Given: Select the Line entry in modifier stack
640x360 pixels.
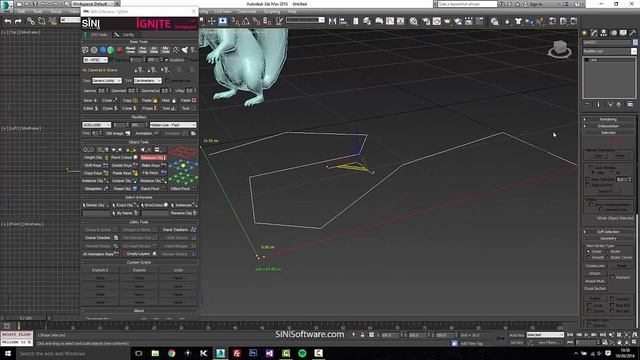Looking at the screenshot, I should pos(593,60).
